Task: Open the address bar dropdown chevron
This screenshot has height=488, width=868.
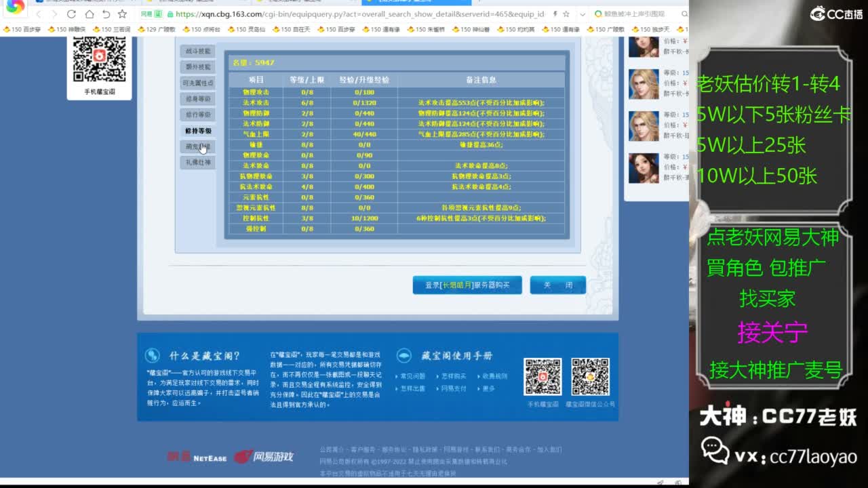Action: [582, 14]
